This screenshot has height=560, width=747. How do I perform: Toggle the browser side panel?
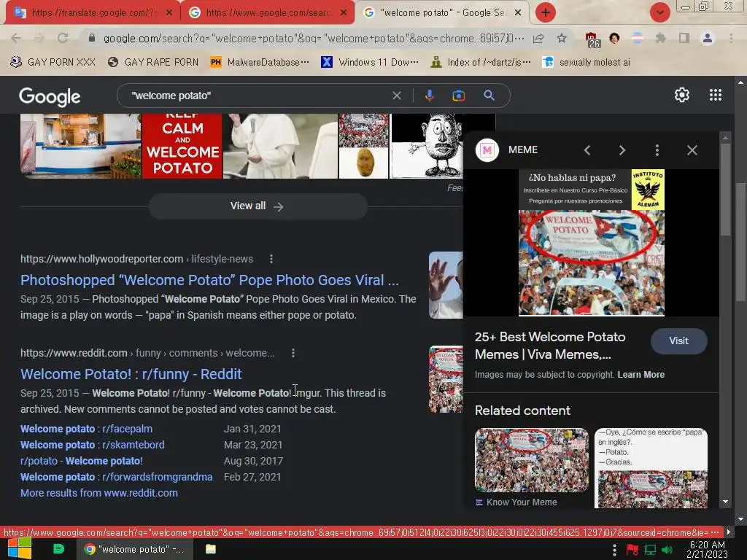click(x=684, y=38)
